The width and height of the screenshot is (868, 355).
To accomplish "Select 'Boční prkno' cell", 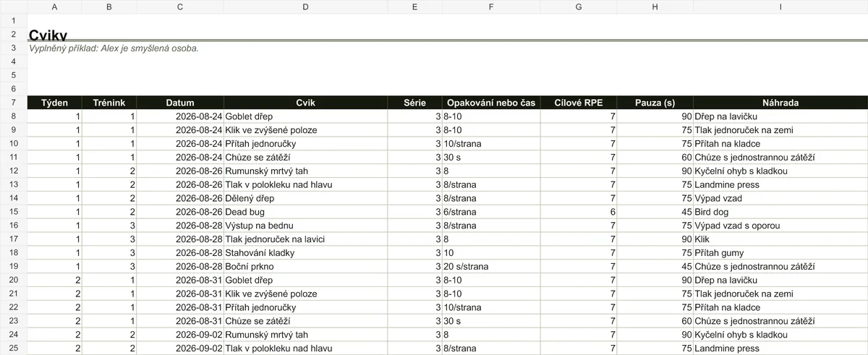I will tap(305, 267).
